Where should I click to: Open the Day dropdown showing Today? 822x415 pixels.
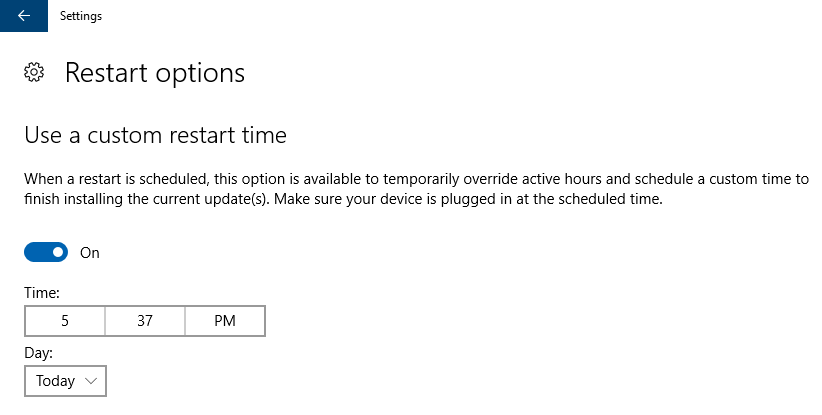coord(66,381)
